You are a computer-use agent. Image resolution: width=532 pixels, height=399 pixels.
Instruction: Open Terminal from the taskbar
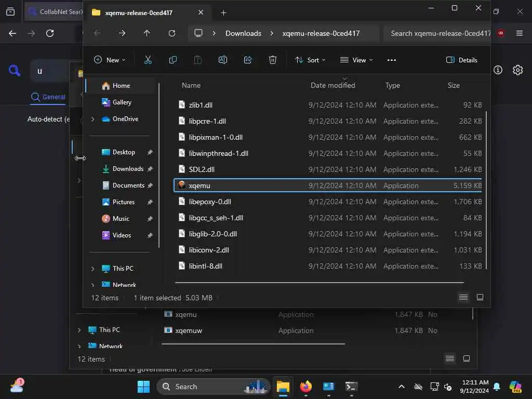pos(351,387)
